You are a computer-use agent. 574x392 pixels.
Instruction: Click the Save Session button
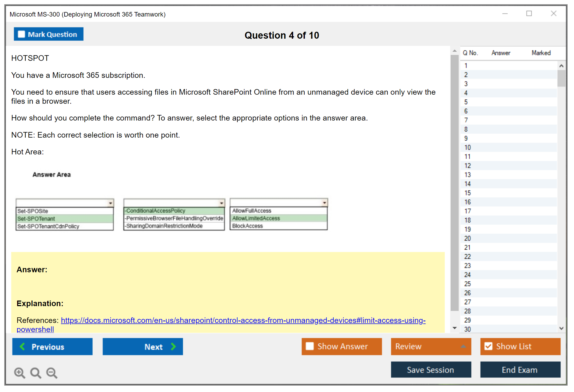[x=431, y=370]
